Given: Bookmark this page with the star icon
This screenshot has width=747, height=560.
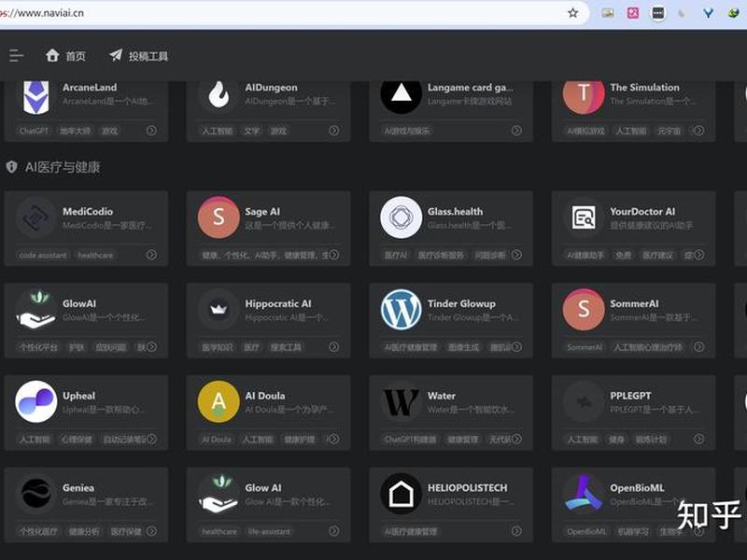Looking at the screenshot, I should click(573, 13).
